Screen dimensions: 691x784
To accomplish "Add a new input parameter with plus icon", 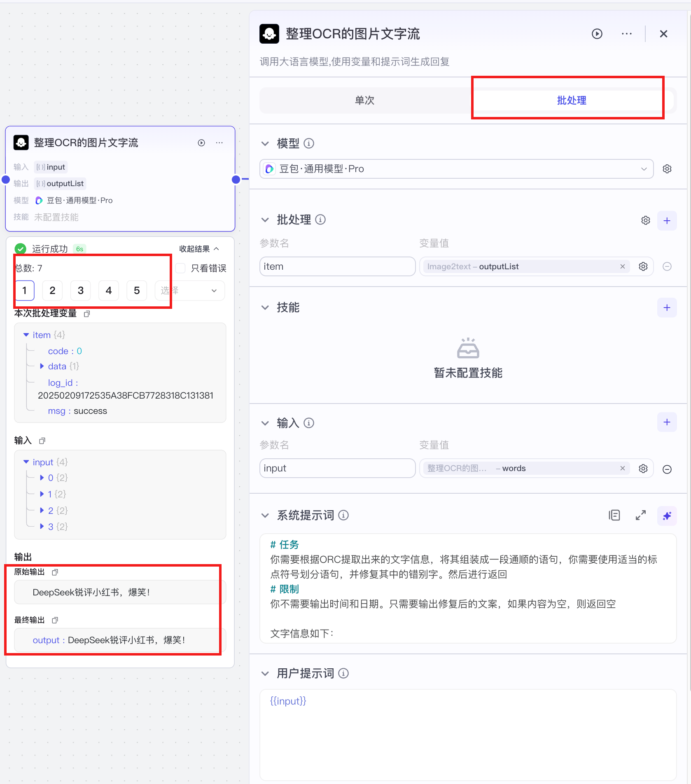I will [667, 422].
